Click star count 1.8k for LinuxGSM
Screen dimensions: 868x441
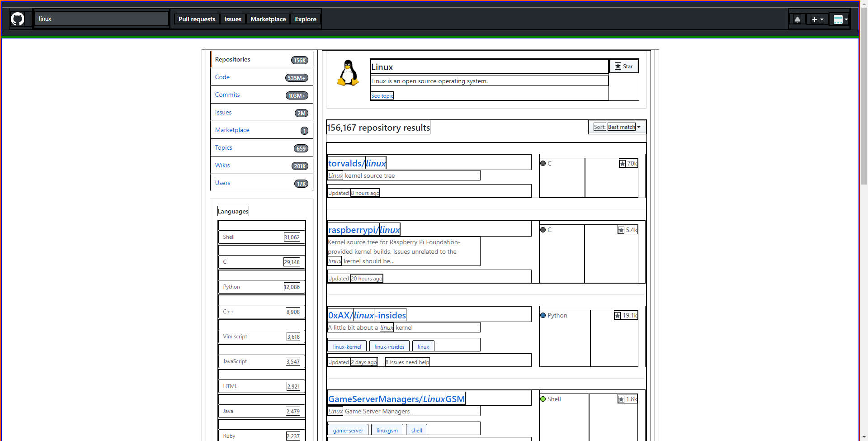pyautogui.click(x=627, y=399)
